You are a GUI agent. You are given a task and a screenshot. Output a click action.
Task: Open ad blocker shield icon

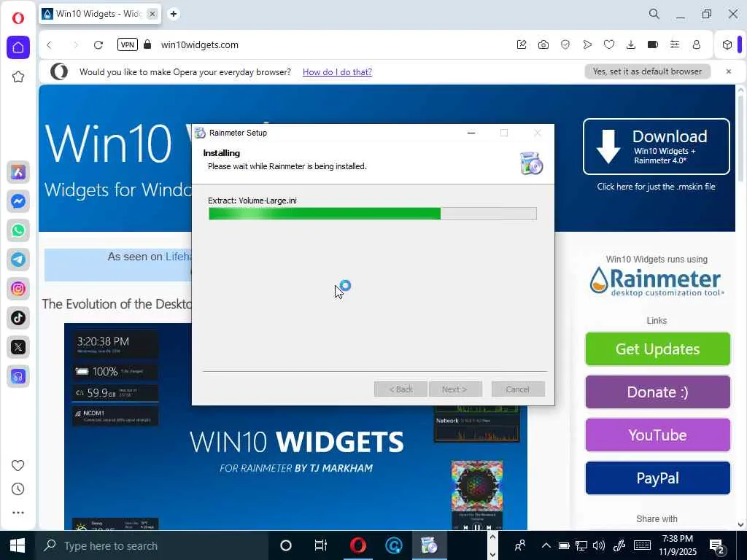565,44
